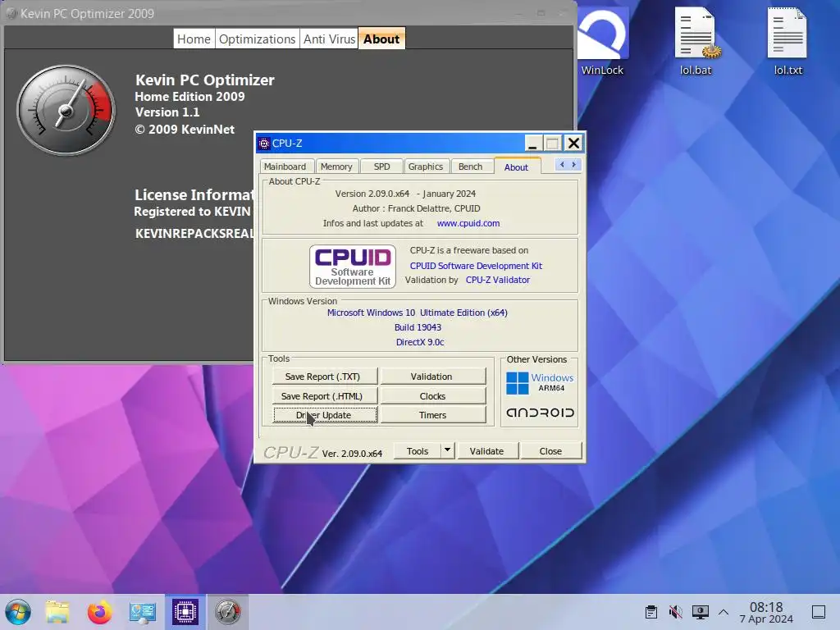Open CPUID Software Development Kit link
Screen dimensions: 840x630
point(476,266)
